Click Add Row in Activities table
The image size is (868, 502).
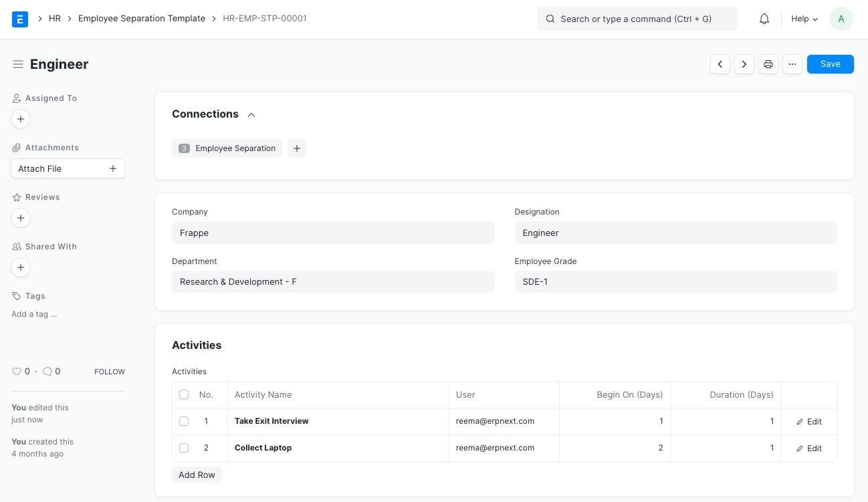click(x=197, y=475)
